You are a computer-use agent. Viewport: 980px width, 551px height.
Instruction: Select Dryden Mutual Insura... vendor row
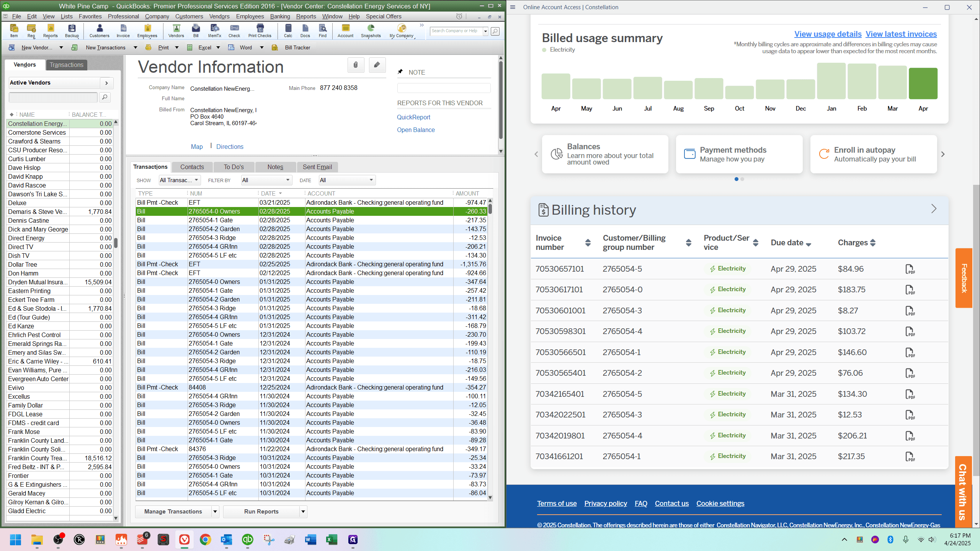tap(60, 282)
